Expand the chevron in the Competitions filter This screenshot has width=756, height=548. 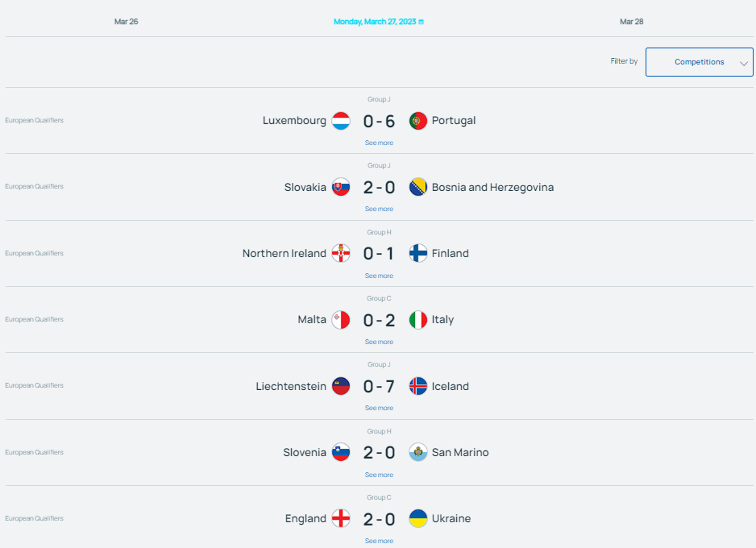(743, 63)
